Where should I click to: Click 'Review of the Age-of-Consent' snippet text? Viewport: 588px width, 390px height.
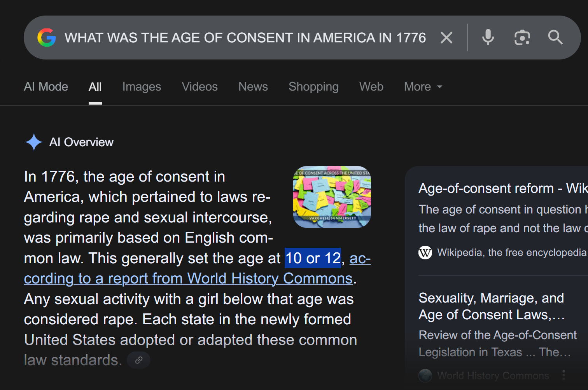point(498,335)
